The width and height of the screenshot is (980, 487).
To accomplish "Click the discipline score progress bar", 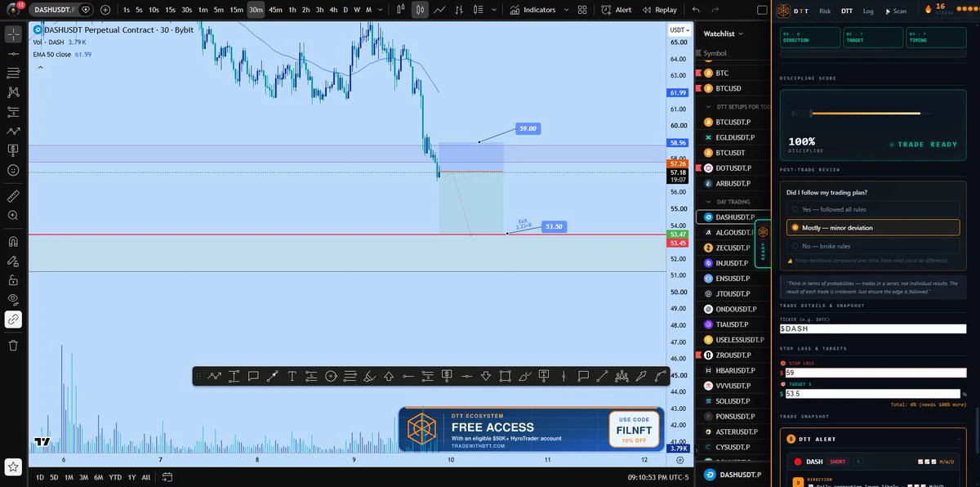I will point(857,114).
